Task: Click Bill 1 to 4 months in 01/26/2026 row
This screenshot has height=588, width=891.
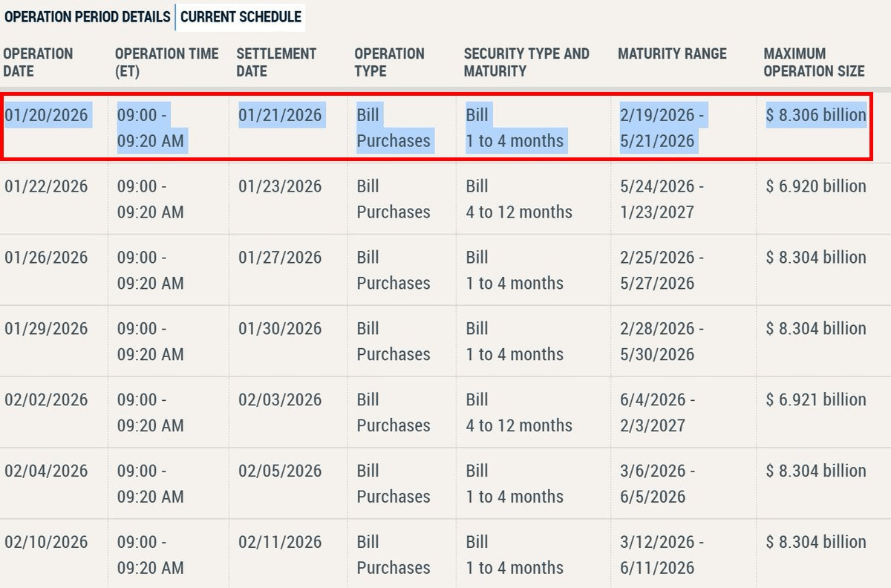Action: tap(515, 270)
